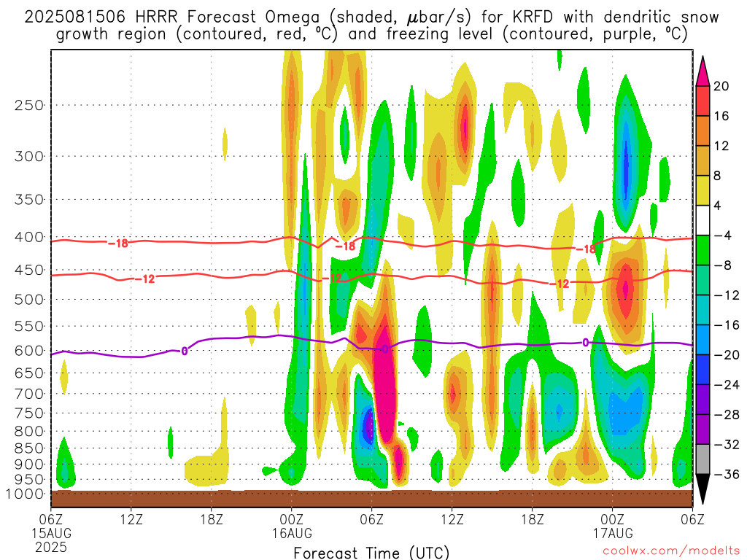The width and height of the screenshot is (747, 560).
Task: Click the 950 pressure level label
Action: click(29, 480)
